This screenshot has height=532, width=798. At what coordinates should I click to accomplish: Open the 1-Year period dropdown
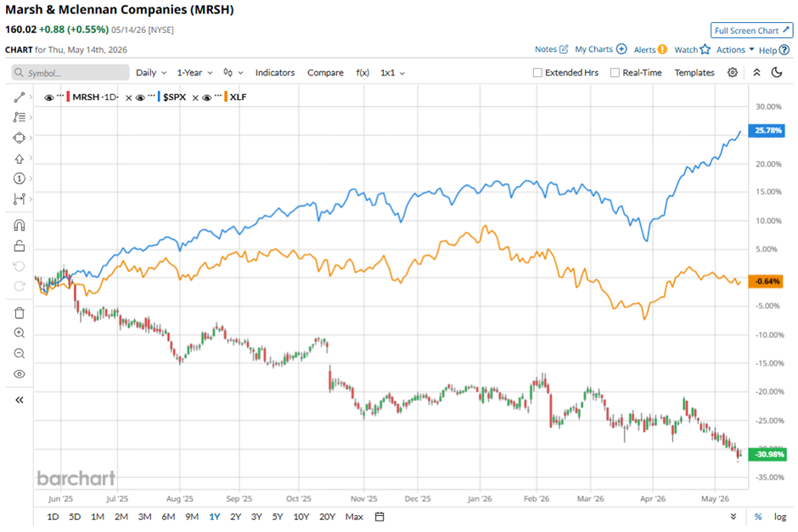194,73
